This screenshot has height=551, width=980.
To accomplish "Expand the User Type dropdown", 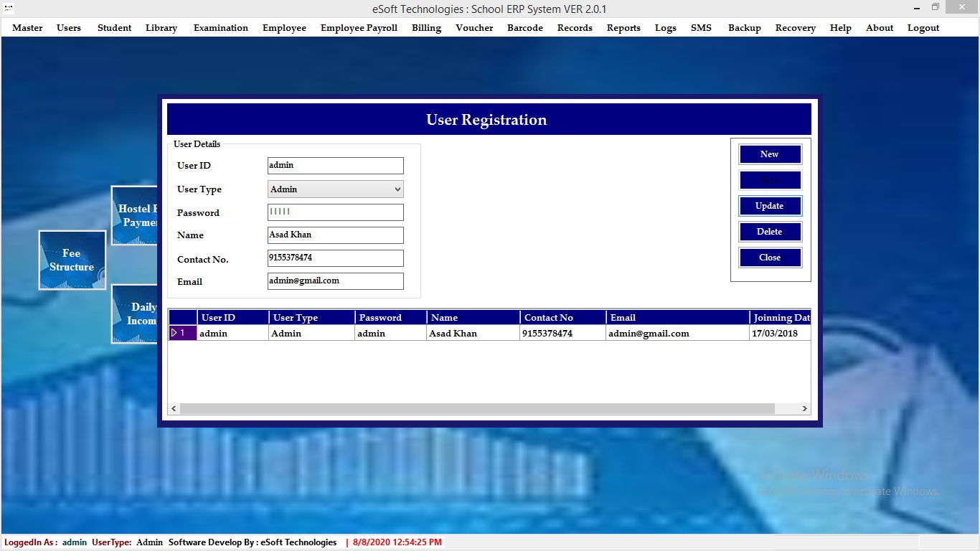I will (x=397, y=189).
